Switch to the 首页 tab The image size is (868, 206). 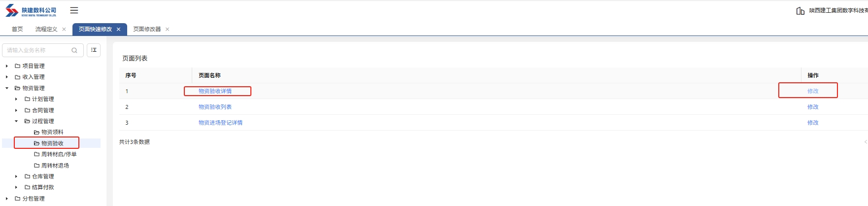coord(17,30)
